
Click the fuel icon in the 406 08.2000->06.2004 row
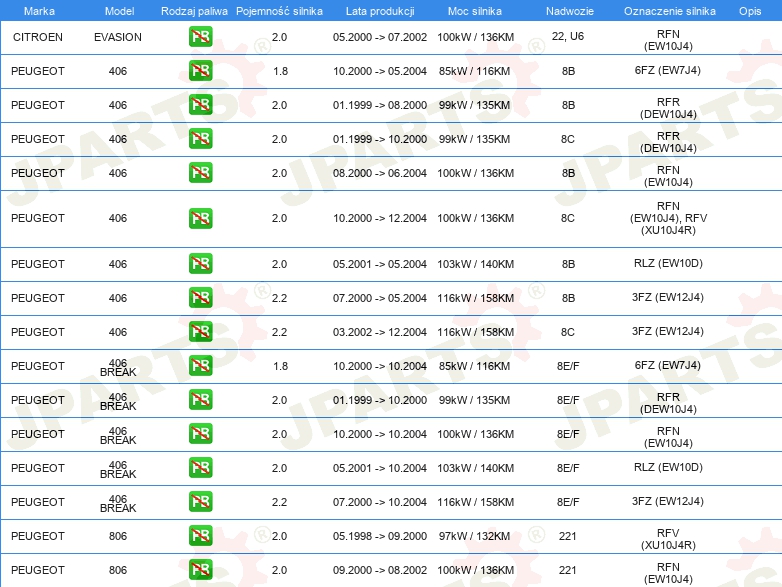point(200,173)
